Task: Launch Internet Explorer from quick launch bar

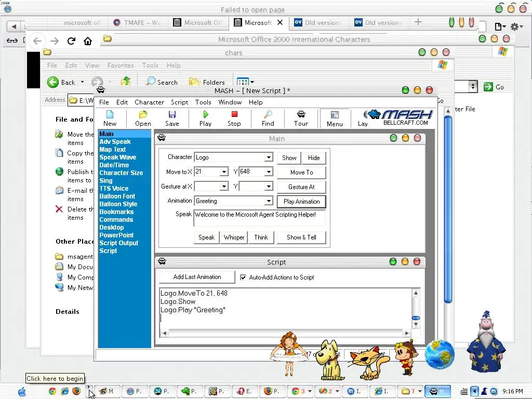Action: point(64,391)
